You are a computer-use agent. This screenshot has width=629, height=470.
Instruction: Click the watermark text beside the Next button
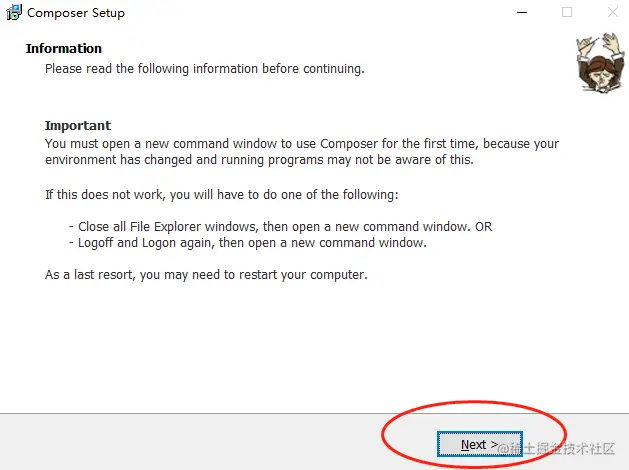pyautogui.click(x=567, y=447)
